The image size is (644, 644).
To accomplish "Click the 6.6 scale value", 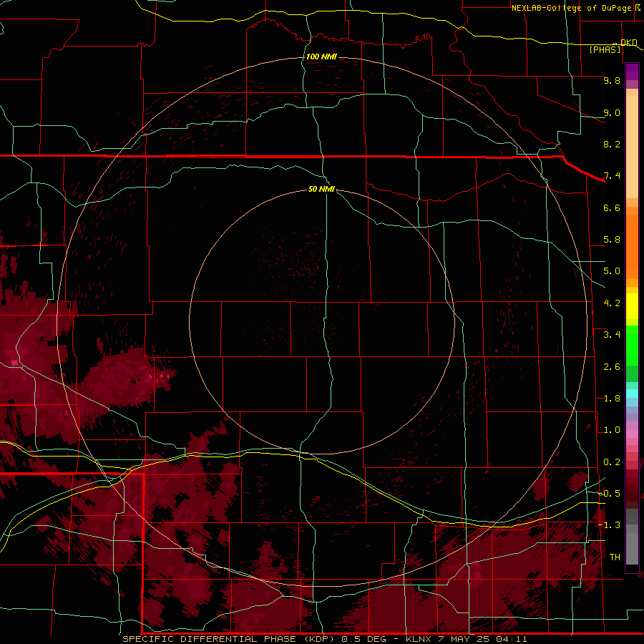I will coord(612,208).
